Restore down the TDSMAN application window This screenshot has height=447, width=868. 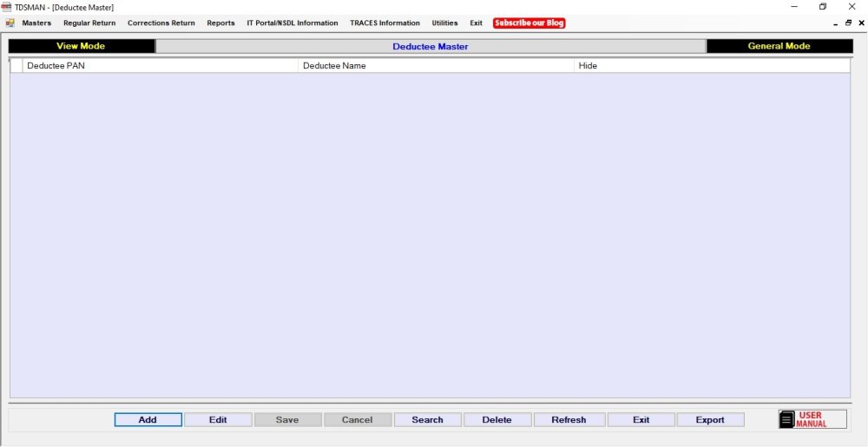coord(823,7)
